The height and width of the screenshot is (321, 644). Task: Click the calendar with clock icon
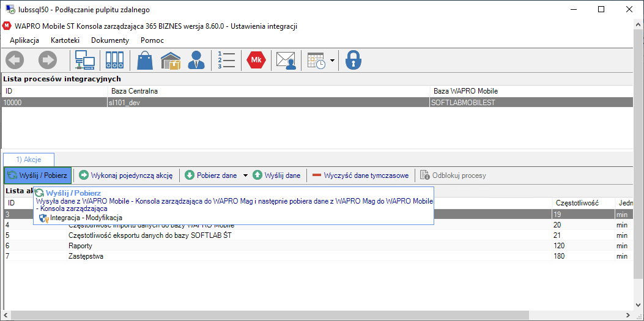coord(317,61)
